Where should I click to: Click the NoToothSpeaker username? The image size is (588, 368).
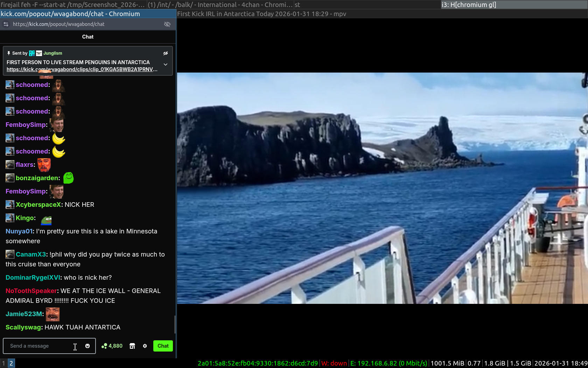[31, 291]
